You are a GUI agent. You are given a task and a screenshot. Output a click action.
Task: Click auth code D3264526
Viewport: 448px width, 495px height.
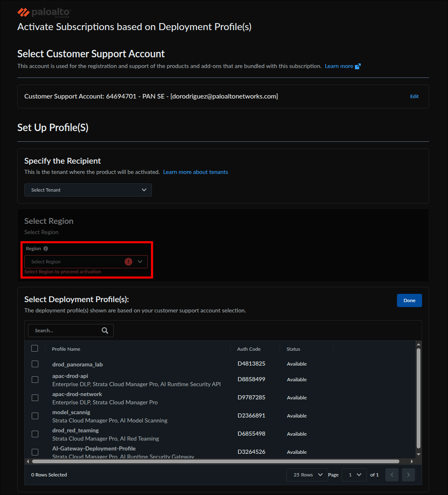pos(251,452)
